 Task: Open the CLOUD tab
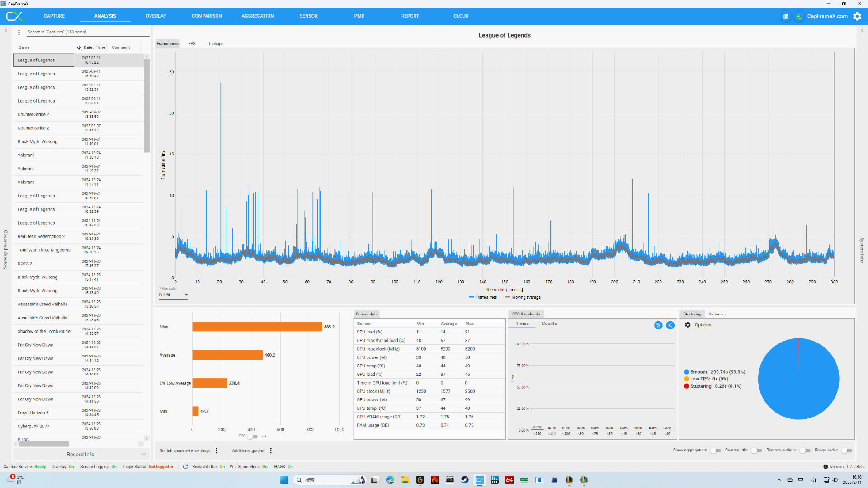click(x=461, y=16)
